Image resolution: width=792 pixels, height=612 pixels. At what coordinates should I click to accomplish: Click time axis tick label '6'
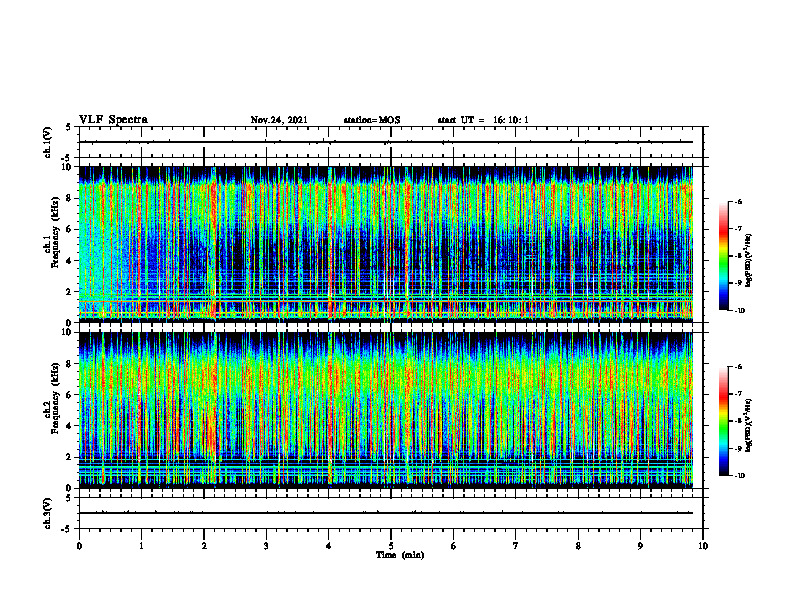(454, 546)
